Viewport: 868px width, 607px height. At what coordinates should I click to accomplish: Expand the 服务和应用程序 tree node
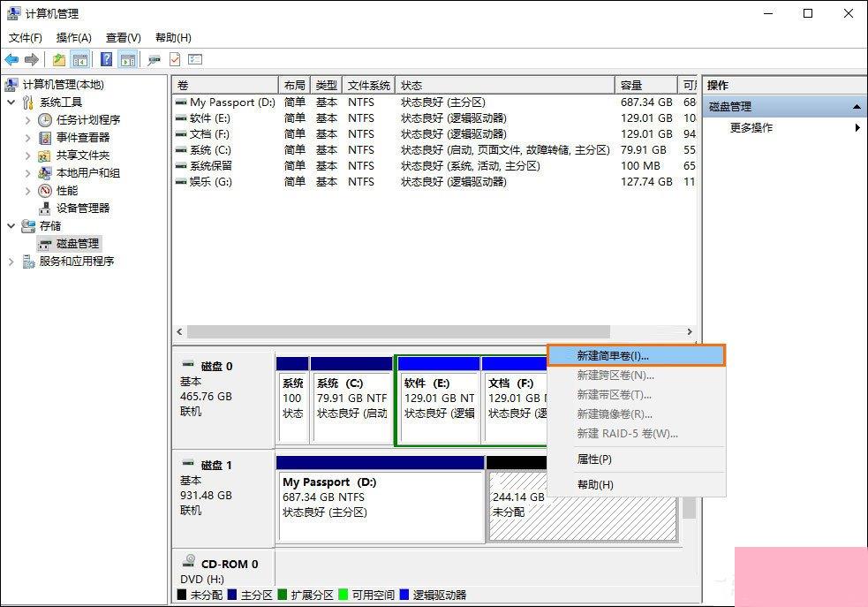(11, 262)
